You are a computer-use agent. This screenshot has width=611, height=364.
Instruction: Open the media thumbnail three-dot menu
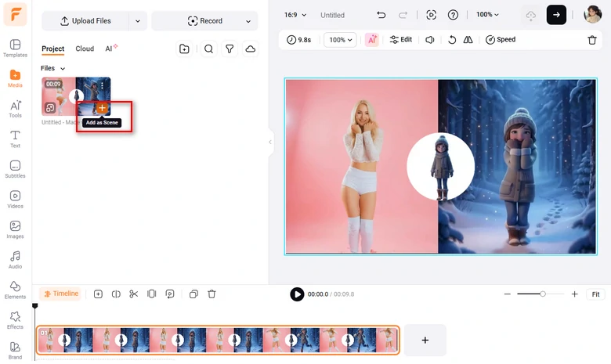click(x=102, y=85)
